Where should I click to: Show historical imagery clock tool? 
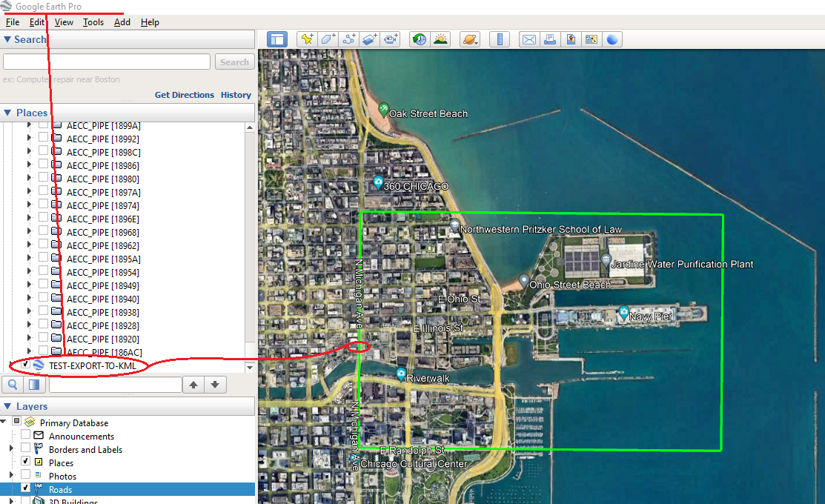(x=420, y=39)
